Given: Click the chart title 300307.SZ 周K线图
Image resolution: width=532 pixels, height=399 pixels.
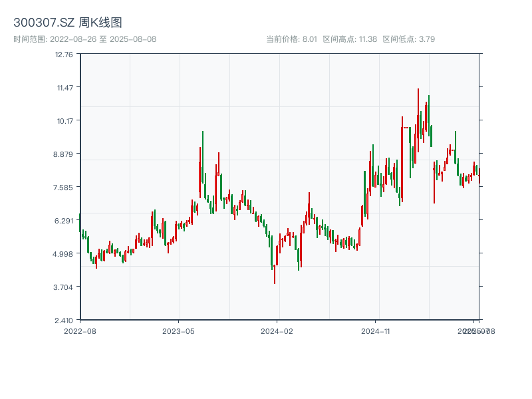Looking at the screenshot, I should click(x=68, y=23).
